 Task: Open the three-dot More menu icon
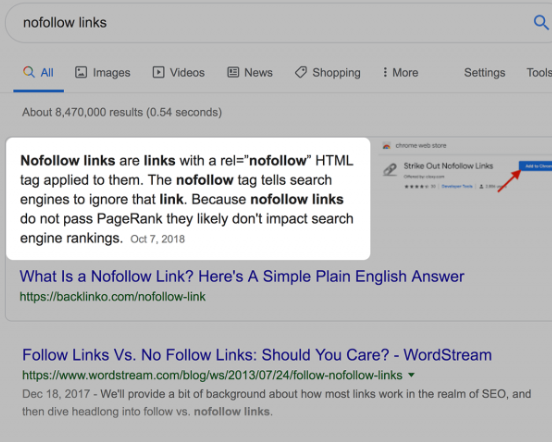385,72
